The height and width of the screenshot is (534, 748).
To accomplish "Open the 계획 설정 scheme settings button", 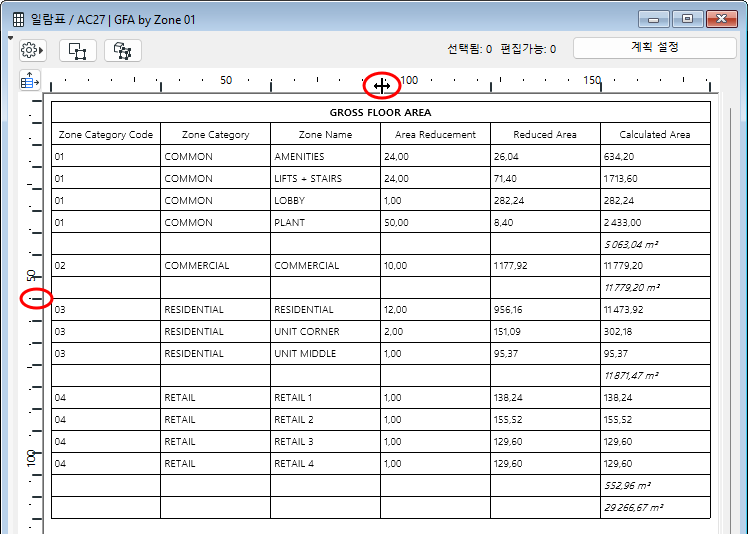I will (654, 48).
